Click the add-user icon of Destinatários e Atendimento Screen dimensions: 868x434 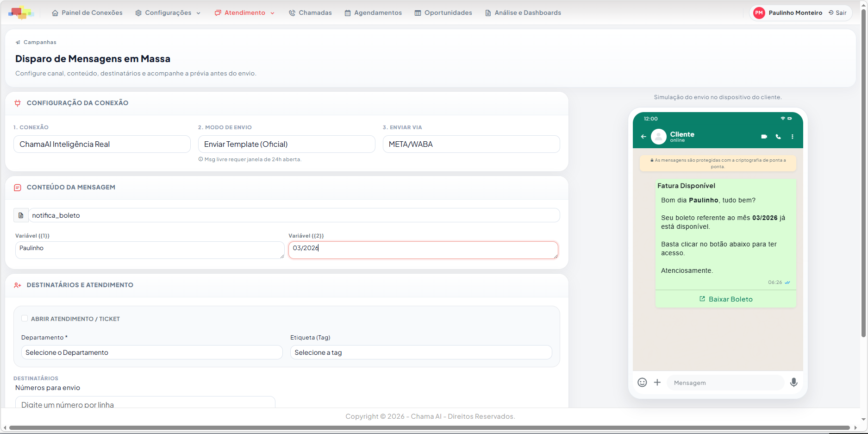[x=18, y=285]
